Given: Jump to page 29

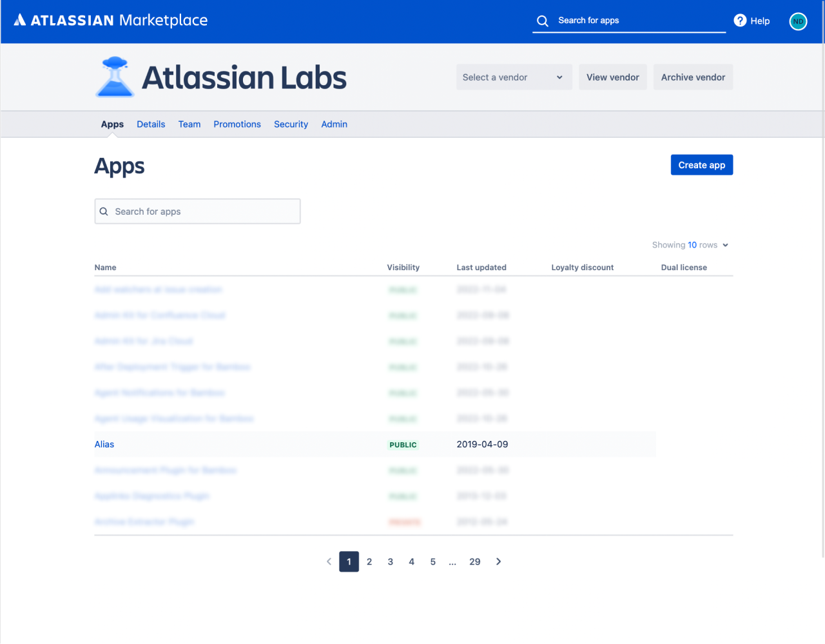Looking at the screenshot, I should [x=475, y=561].
